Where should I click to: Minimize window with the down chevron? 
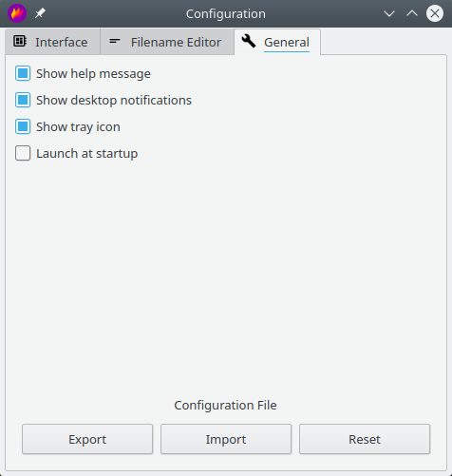pyautogui.click(x=389, y=13)
